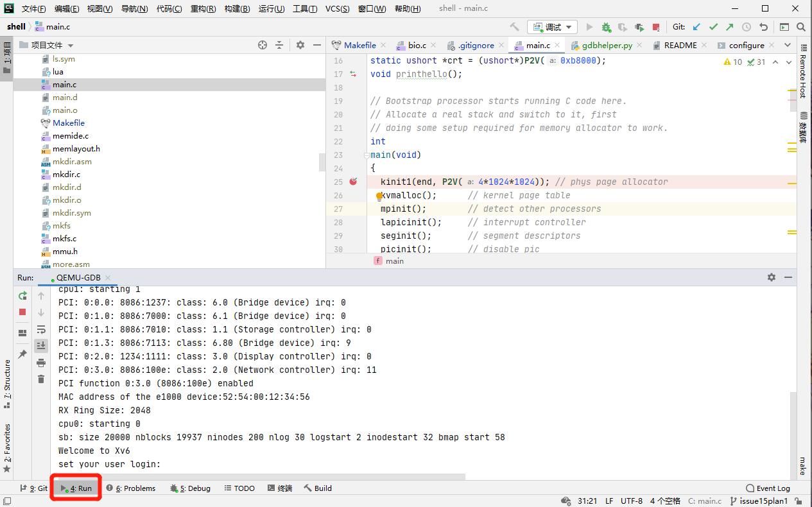Click the Debug bug icon in the toolbar
Screen dimensions: 812x507
(x=606, y=27)
